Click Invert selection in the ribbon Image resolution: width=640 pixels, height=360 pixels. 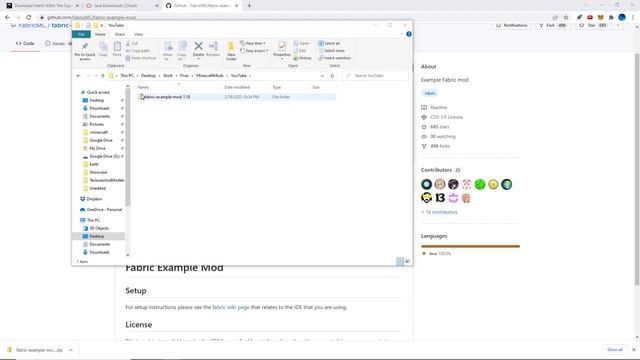pyautogui.click(x=334, y=58)
